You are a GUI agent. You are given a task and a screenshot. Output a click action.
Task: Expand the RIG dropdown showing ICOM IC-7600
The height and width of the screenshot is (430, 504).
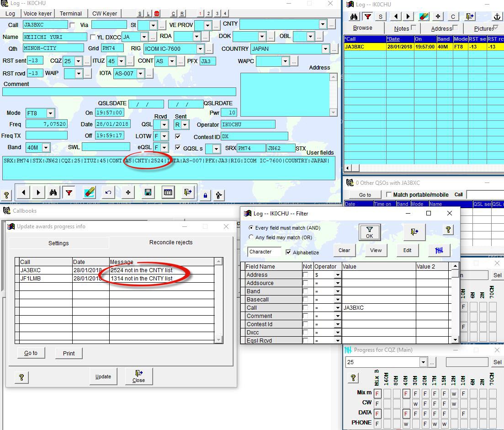coord(200,49)
